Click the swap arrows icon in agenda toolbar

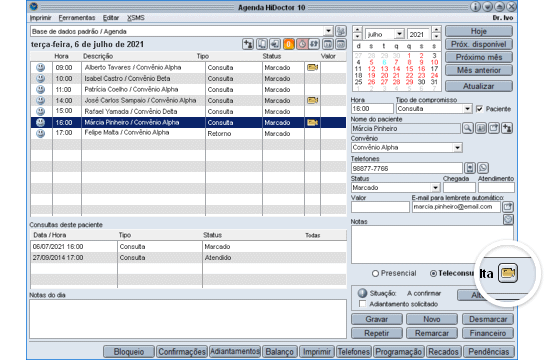click(x=314, y=44)
